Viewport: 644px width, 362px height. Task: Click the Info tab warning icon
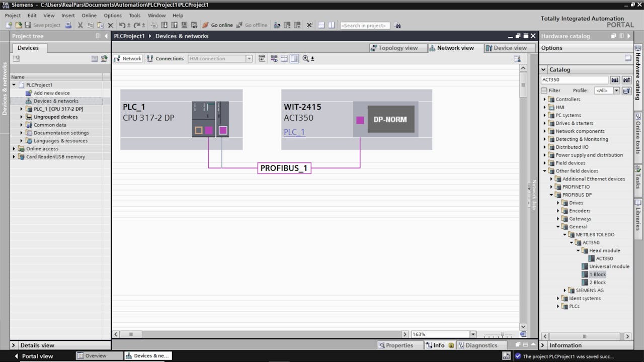click(451, 345)
